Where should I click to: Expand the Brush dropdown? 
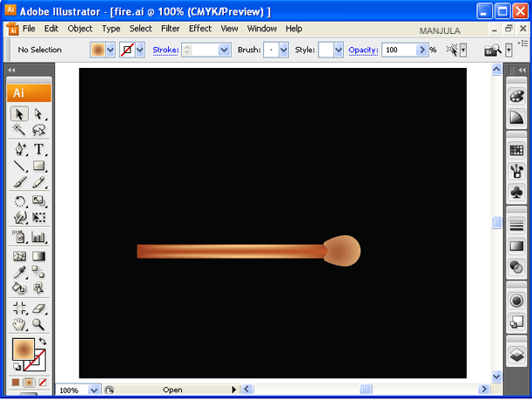pyautogui.click(x=284, y=51)
